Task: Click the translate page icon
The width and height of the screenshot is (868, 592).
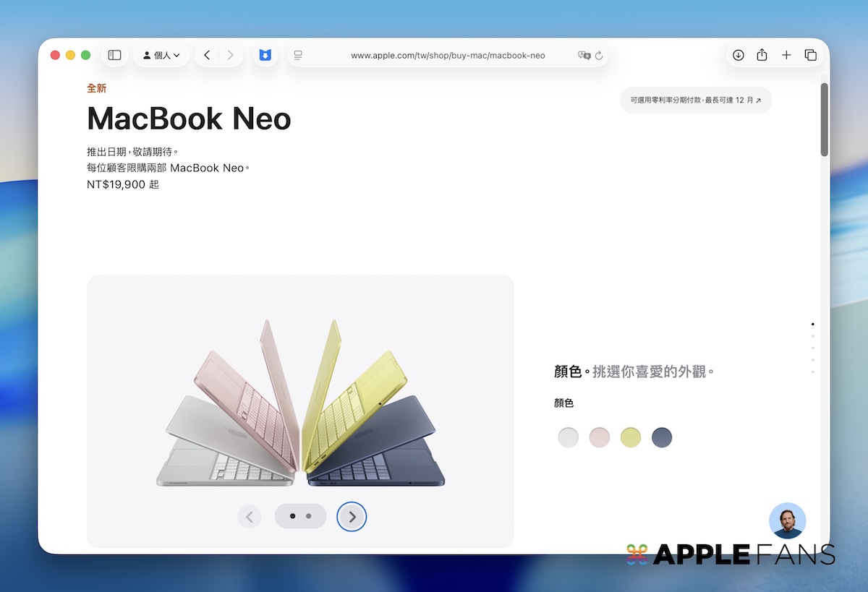Action: tap(584, 55)
